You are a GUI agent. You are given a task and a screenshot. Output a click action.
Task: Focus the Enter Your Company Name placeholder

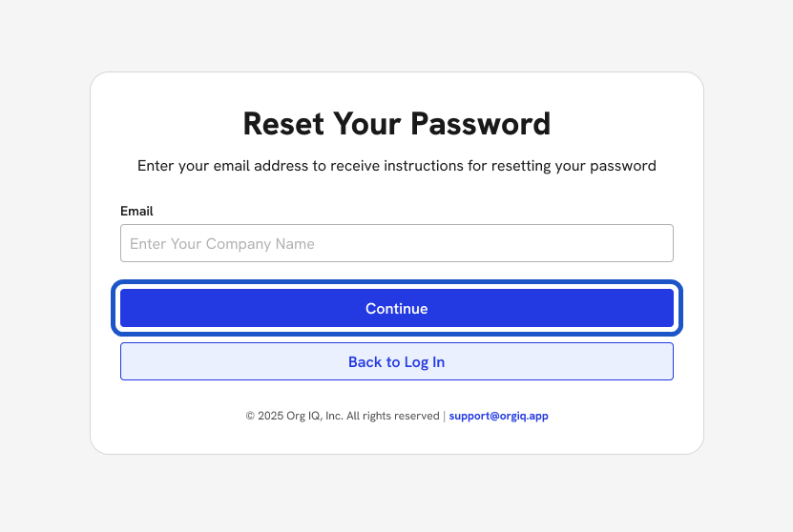pos(222,244)
